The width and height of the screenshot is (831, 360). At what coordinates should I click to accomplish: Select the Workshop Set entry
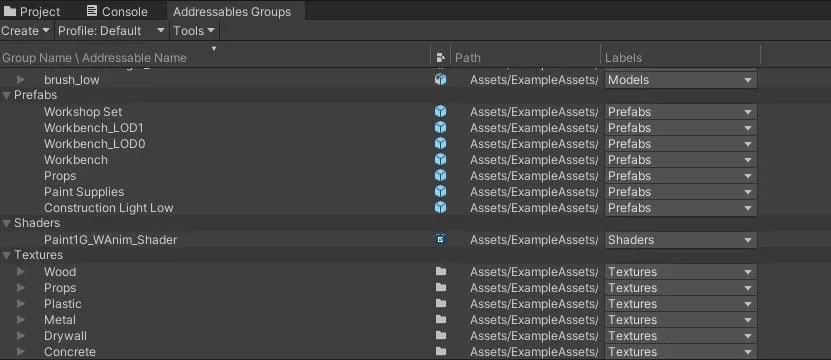click(83, 112)
